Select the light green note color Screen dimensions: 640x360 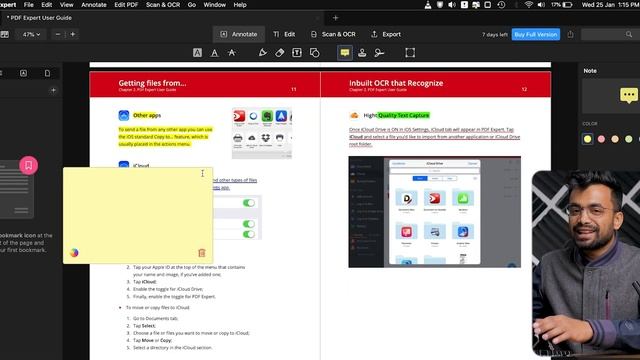pos(629,139)
